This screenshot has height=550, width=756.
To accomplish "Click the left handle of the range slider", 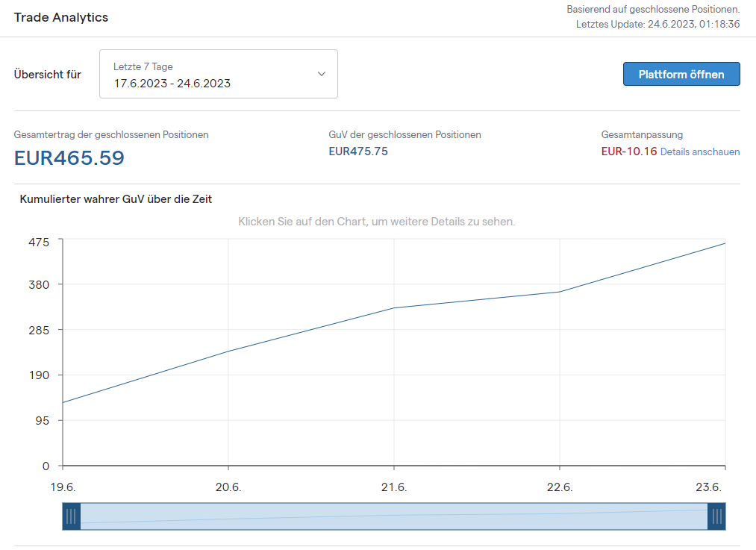I will click(x=71, y=516).
